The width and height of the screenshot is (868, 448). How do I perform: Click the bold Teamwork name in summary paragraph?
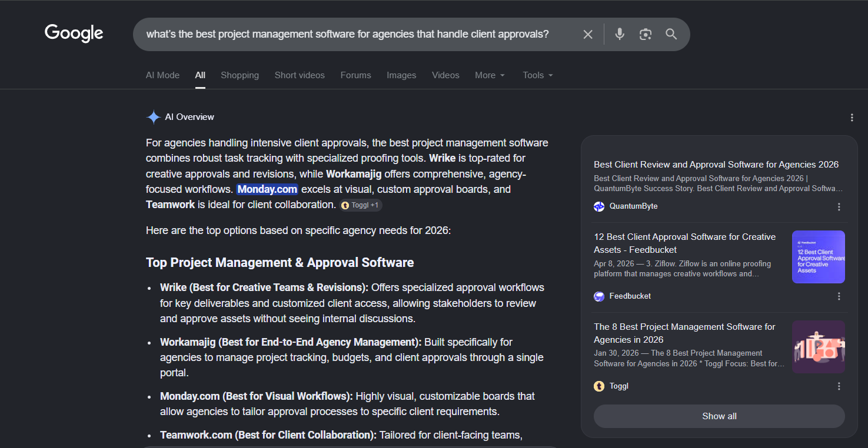pyautogui.click(x=171, y=205)
